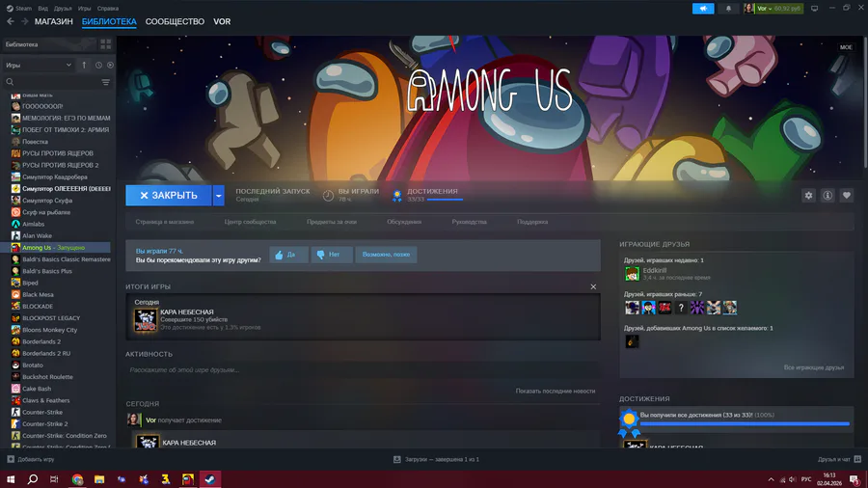The image size is (868, 488).
Task: Click Добавить игру plus button
Action: pos(11,459)
